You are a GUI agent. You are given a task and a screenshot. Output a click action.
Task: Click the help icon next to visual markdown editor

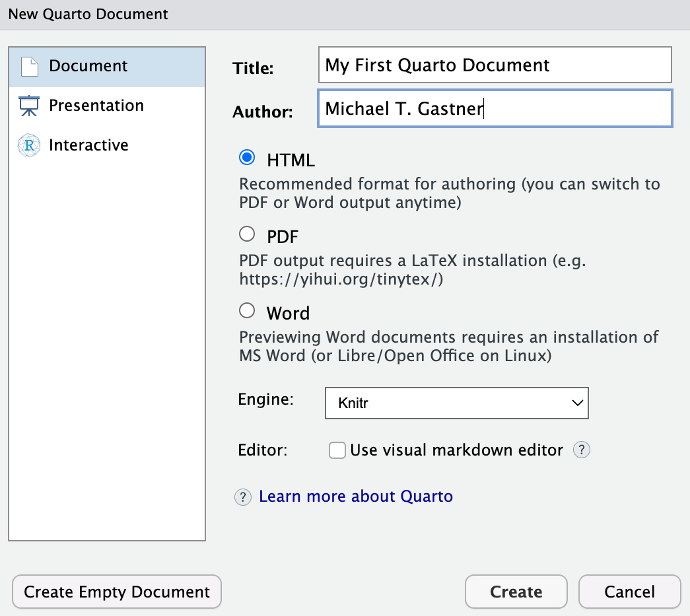pos(581,450)
